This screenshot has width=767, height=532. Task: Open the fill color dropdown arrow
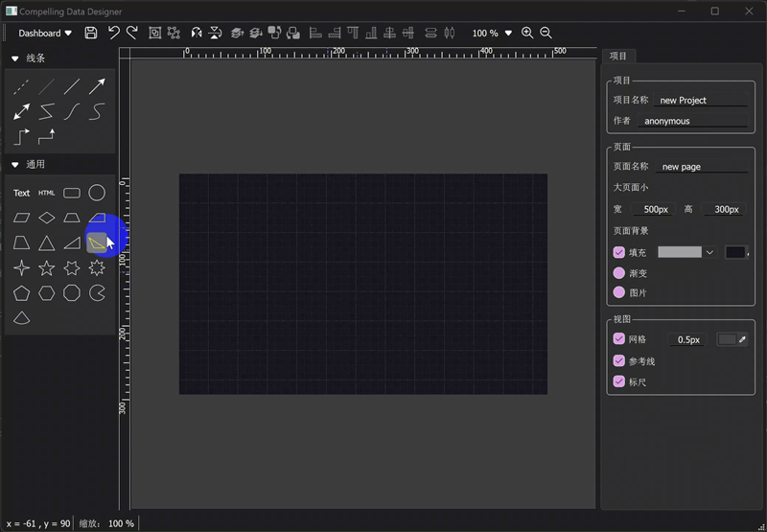(709, 252)
